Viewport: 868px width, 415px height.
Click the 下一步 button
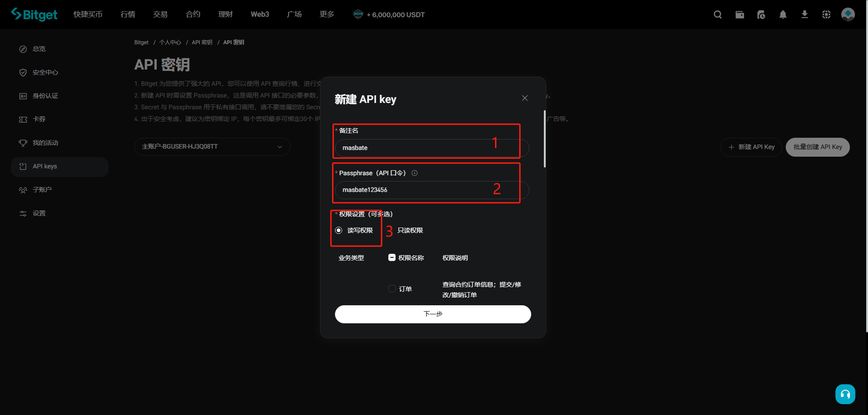433,314
